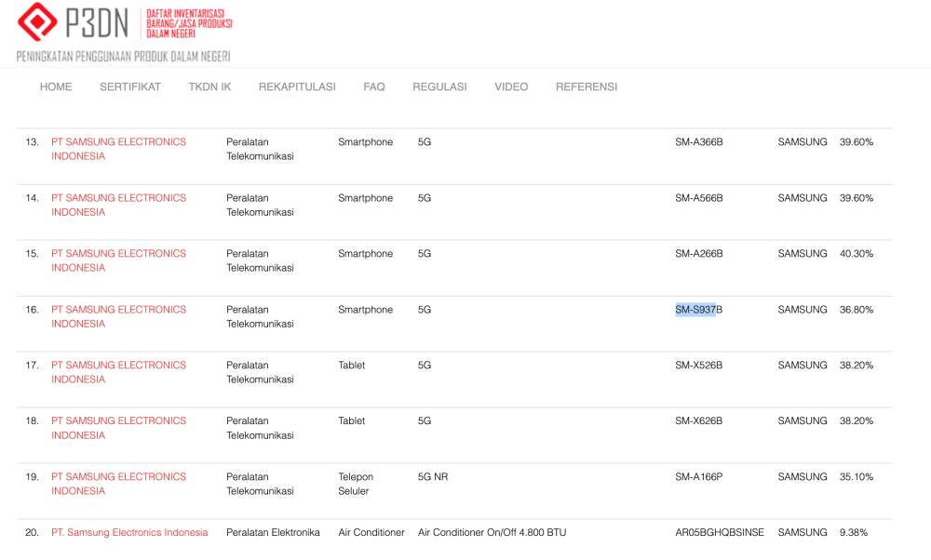This screenshot has height=560, width=931.
Task: Click Smartphone cell in row 16
Action: pos(365,309)
